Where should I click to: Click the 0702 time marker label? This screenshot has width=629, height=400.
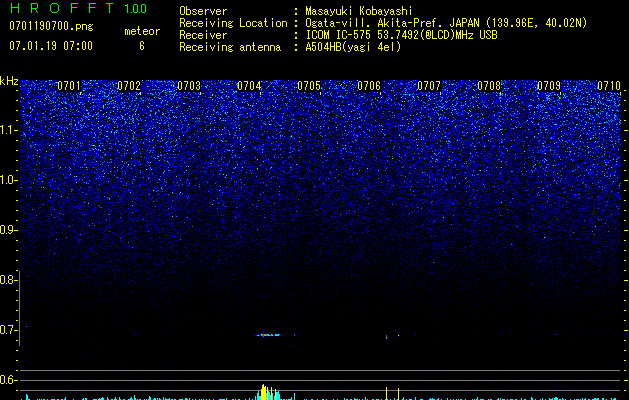pos(129,86)
